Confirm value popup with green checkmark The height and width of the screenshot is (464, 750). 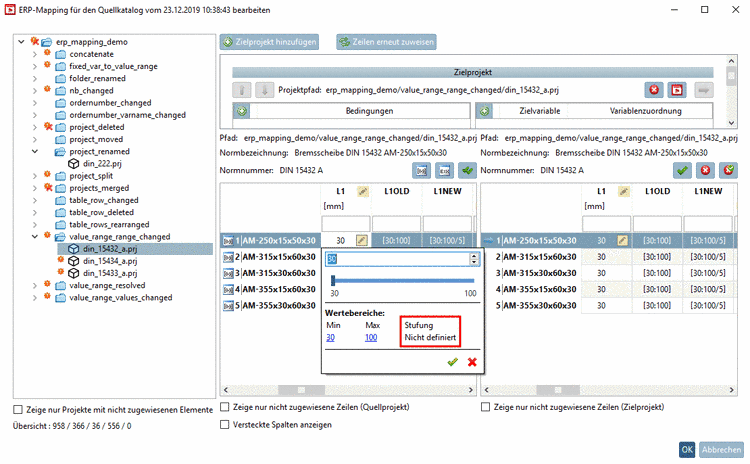(452, 362)
